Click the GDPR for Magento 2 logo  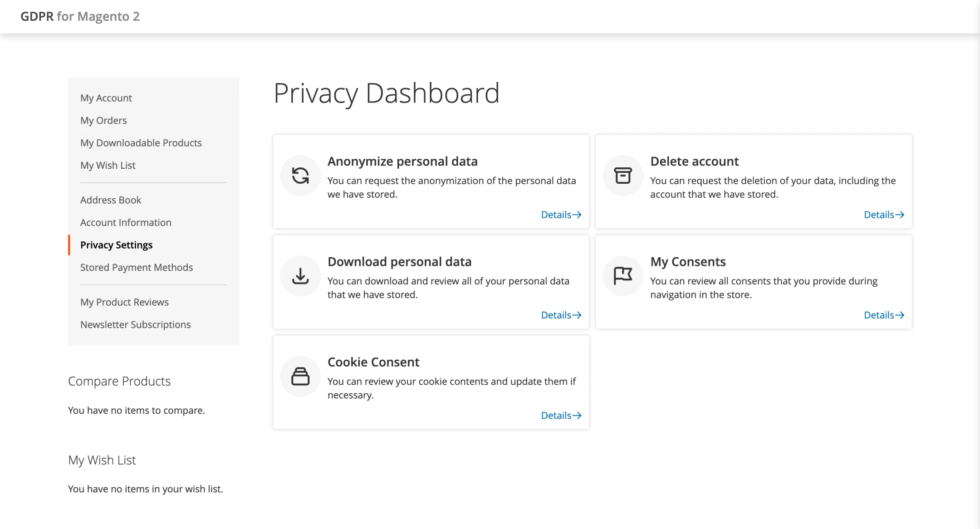pos(80,16)
